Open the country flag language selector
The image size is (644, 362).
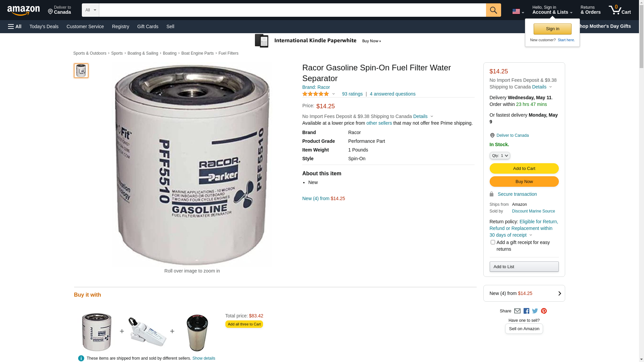(518, 11)
